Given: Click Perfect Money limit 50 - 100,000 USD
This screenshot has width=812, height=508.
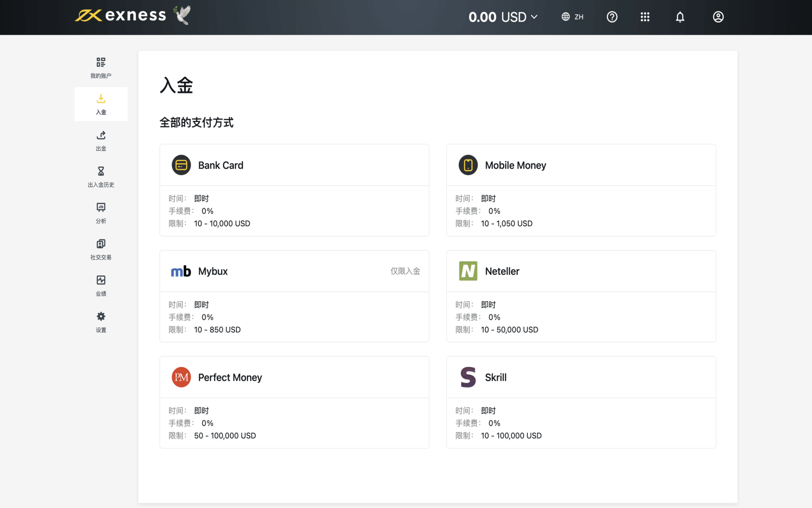Looking at the screenshot, I should click(x=225, y=436).
